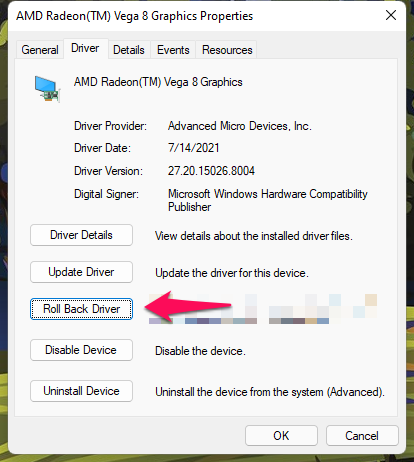Click 'View details about the installed driver files.'
The height and width of the screenshot is (462, 414).
pyautogui.click(x=254, y=236)
